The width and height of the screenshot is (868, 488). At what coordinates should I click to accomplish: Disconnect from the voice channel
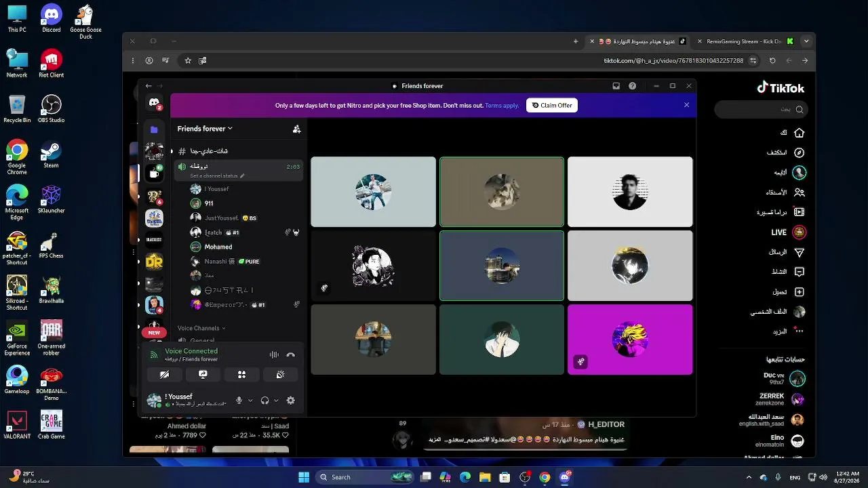pos(291,354)
